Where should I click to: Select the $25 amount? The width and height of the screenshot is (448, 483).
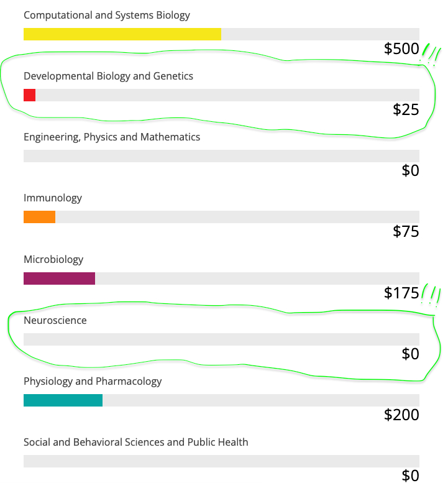(406, 109)
